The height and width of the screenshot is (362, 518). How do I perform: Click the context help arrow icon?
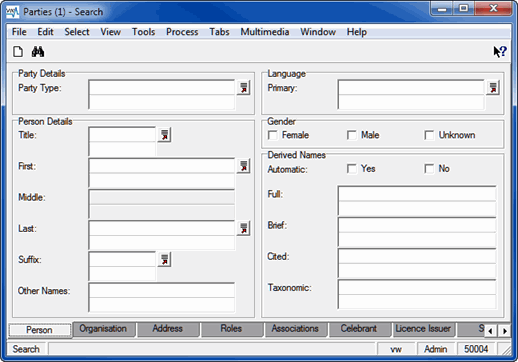[500, 52]
